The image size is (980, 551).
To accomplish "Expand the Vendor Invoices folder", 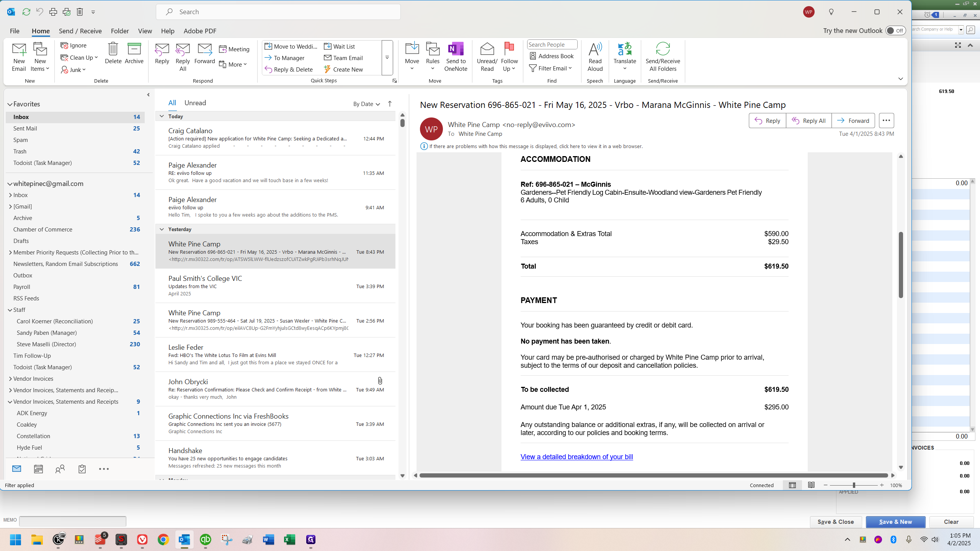I will click(10, 379).
